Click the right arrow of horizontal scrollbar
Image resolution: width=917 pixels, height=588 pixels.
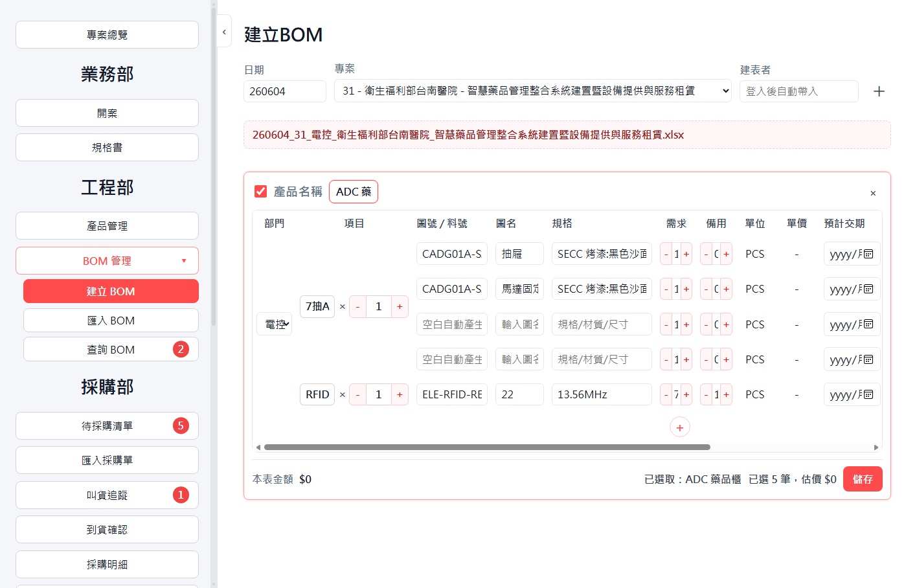click(876, 447)
